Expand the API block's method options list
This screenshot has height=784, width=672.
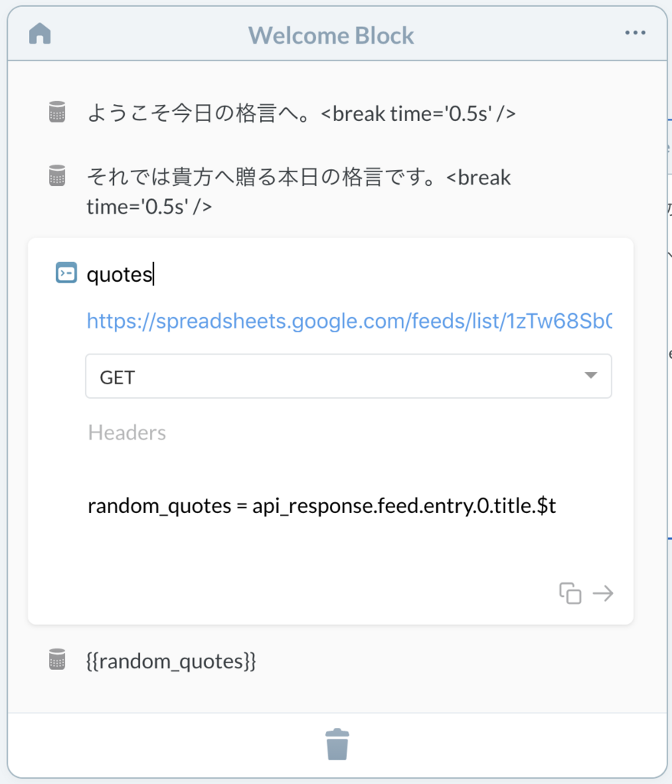pos(349,376)
